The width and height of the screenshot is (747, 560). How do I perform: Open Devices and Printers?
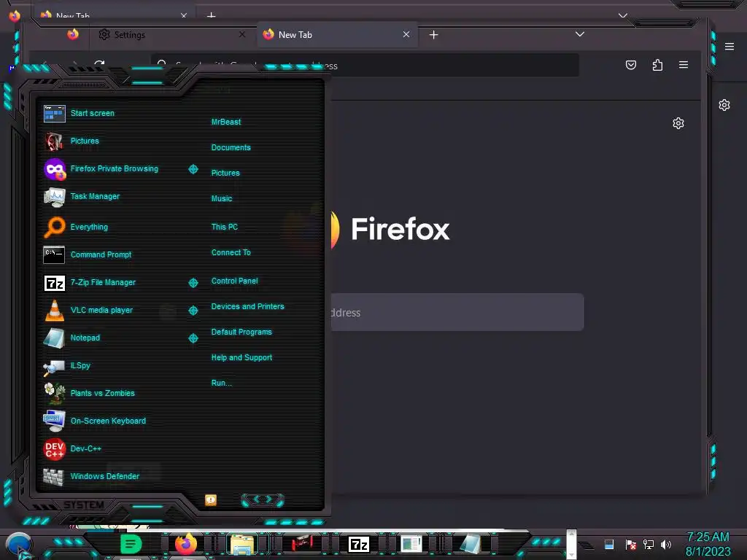point(248,307)
